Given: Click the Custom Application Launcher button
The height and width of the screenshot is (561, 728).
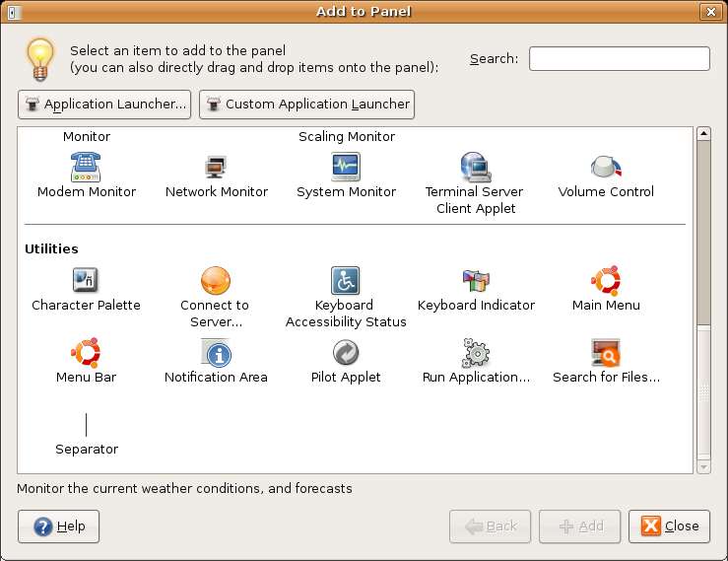Looking at the screenshot, I should 306,105.
